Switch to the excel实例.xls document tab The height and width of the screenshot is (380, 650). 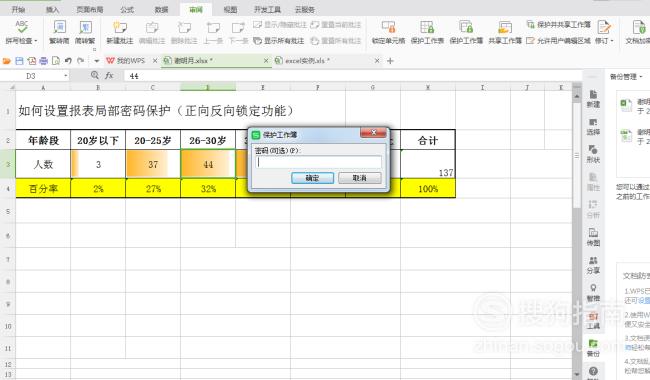click(307, 61)
